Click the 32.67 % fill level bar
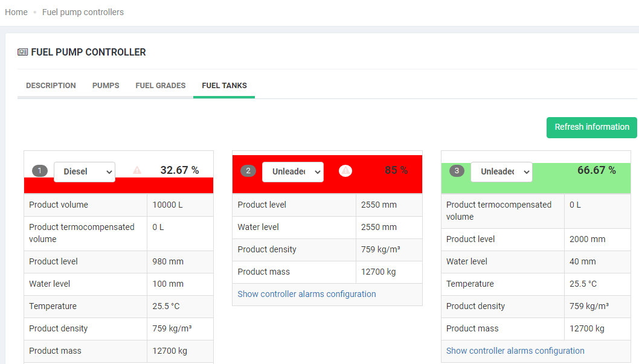The height and width of the screenshot is (364, 639). click(x=118, y=185)
